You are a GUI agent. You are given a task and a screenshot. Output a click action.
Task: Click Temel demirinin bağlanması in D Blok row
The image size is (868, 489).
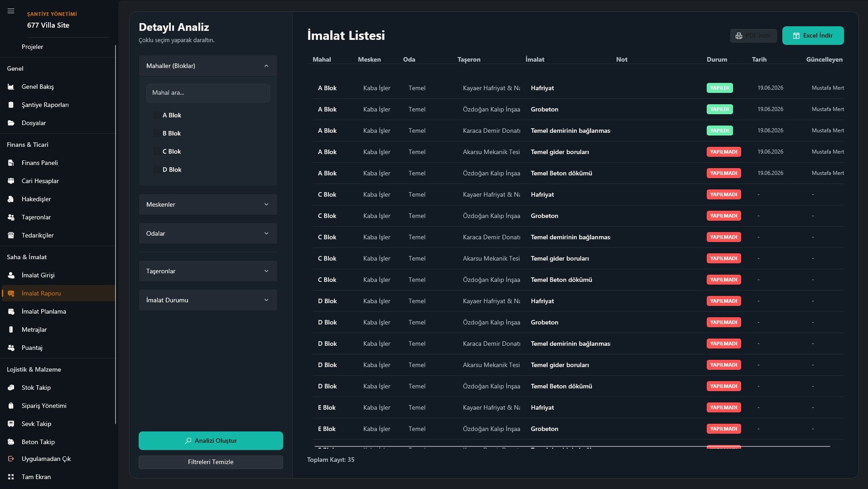[570, 344]
